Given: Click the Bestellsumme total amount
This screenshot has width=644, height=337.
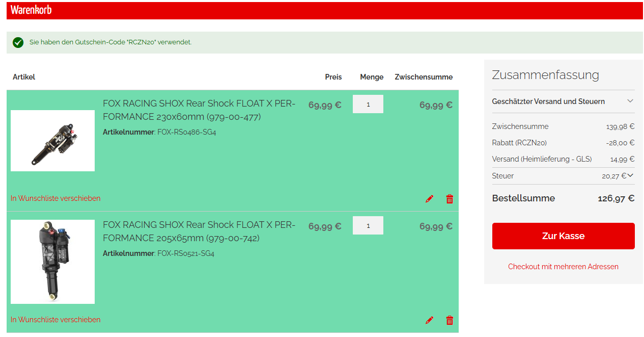Looking at the screenshot, I should [615, 198].
